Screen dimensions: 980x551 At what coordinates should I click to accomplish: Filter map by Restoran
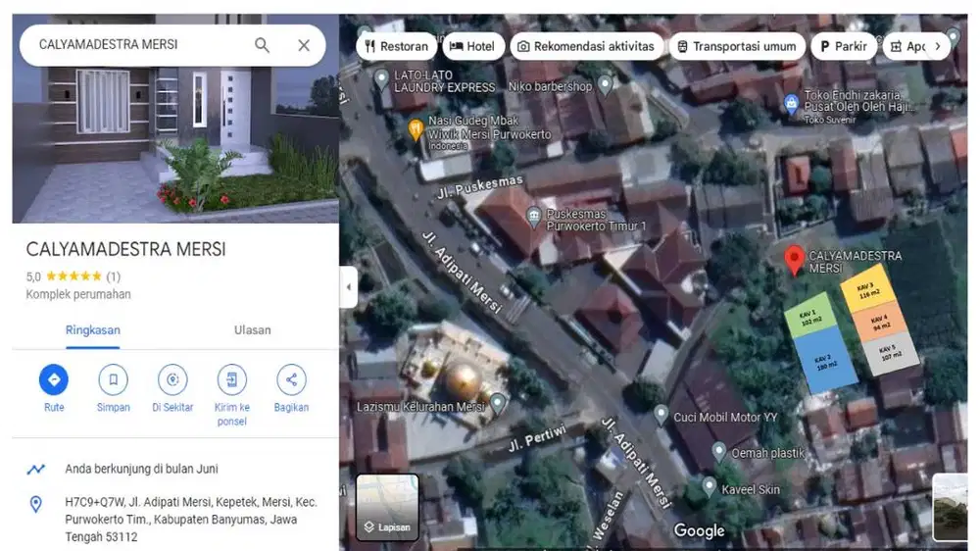(396, 46)
